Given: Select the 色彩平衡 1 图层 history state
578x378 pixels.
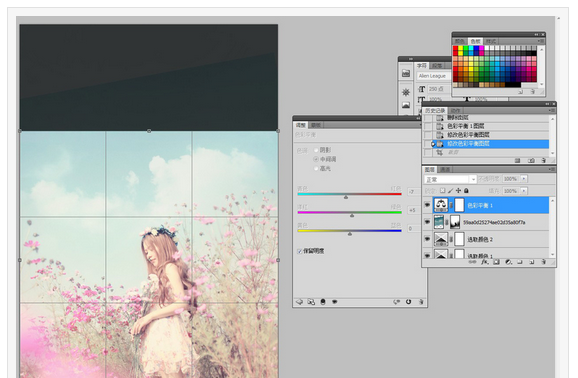Looking at the screenshot, I should 486,126.
